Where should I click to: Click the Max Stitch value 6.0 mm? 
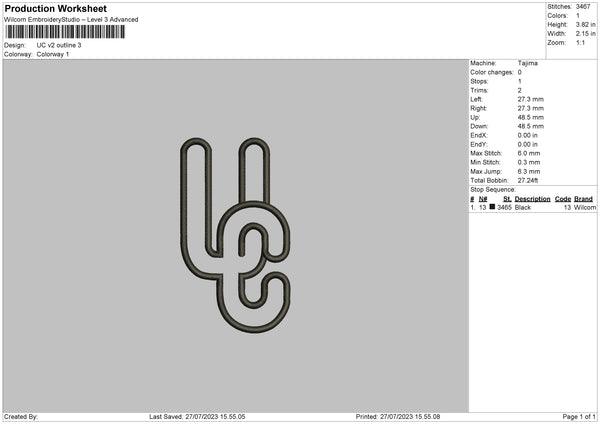[529, 153]
